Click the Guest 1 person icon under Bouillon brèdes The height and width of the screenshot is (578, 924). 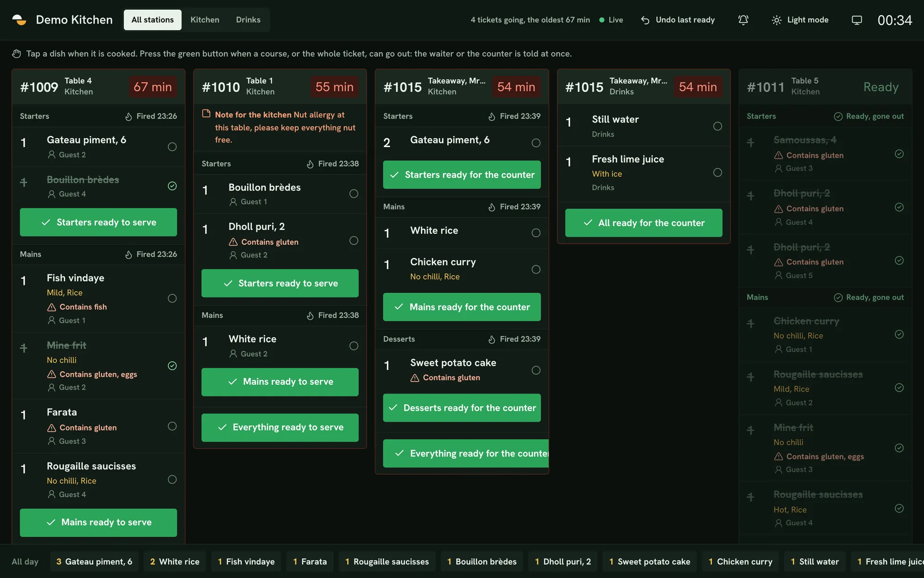[233, 202]
